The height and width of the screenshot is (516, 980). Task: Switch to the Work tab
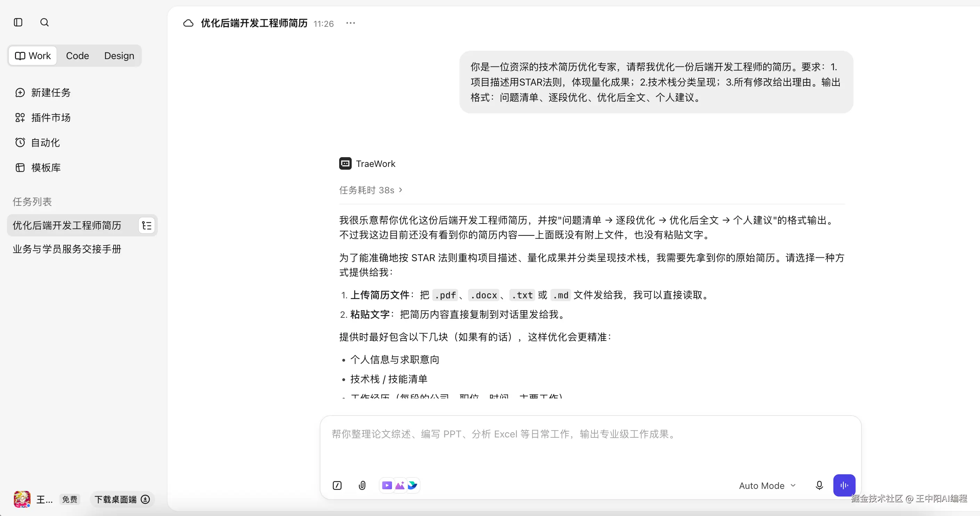click(x=33, y=56)
